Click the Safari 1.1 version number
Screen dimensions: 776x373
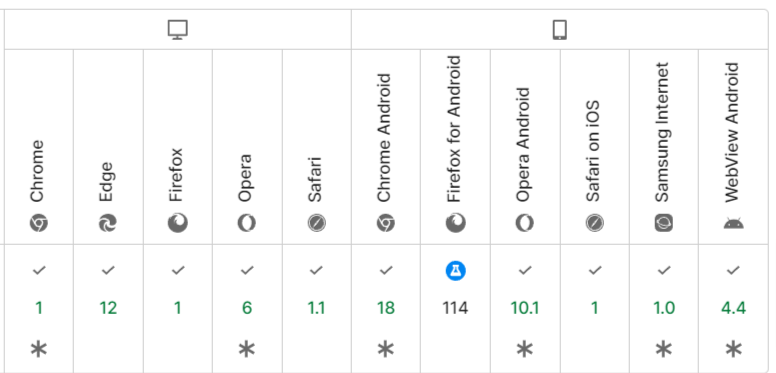coord(316,309)
